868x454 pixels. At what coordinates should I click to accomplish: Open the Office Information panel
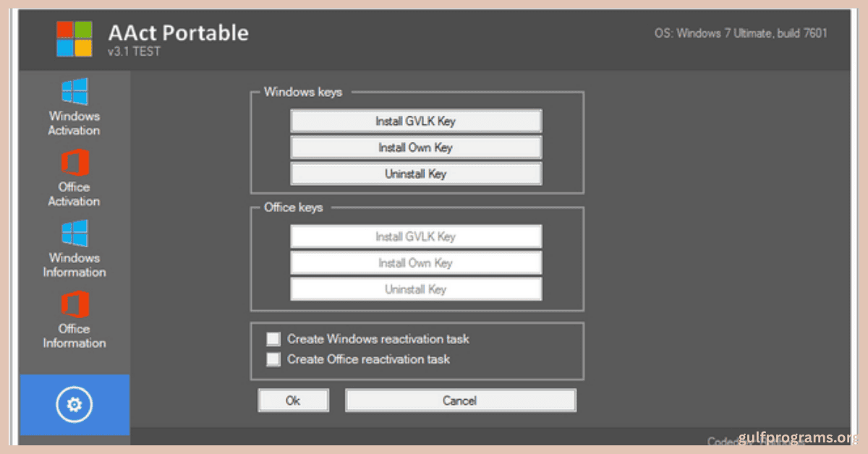pos(73,321)
